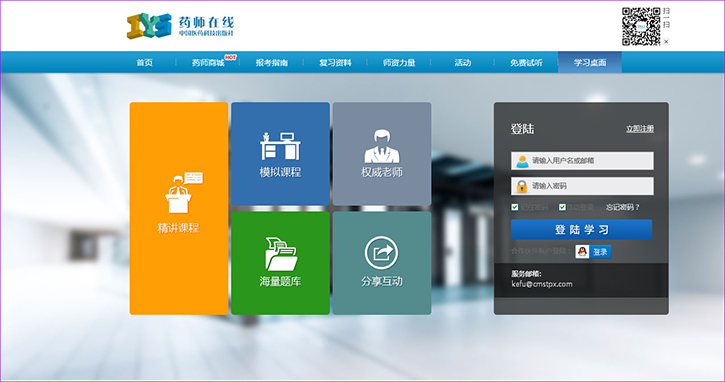Image resolution: width=725 pixels, height=382 pixels.
Task: Focus the username or email input field
Action: click(582, 160)
